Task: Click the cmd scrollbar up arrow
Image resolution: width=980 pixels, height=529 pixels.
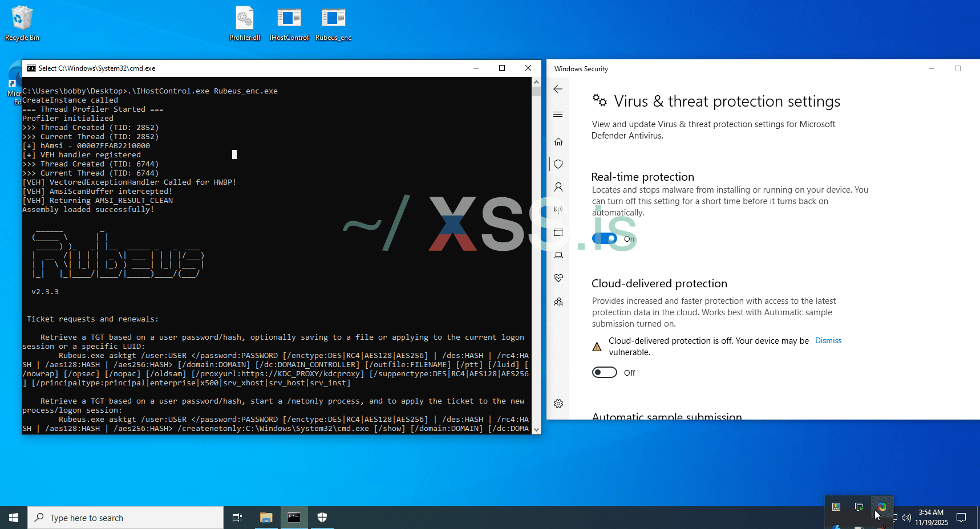Action: 536,82
